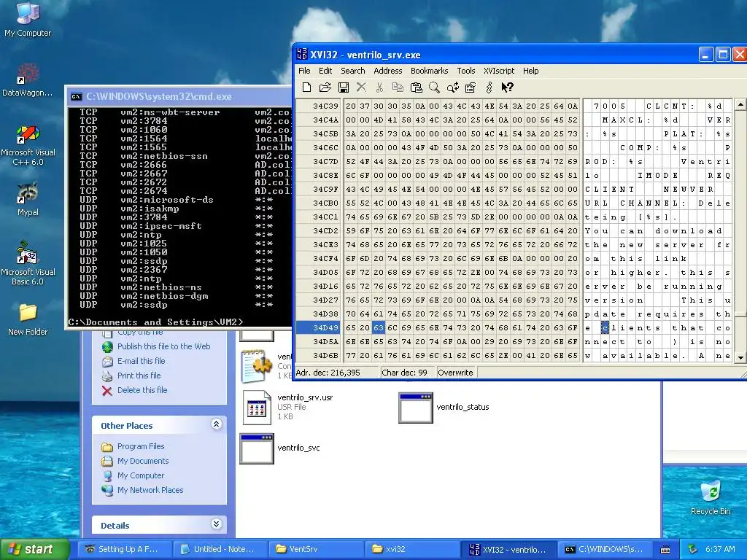Open the XVIscript menu in XVI32

[x=499, y=71]
